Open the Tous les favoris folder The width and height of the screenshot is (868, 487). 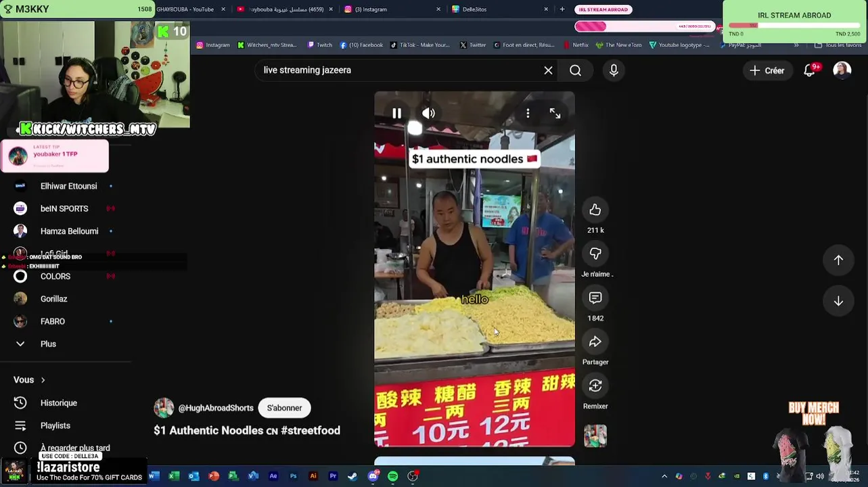point(838,45)
